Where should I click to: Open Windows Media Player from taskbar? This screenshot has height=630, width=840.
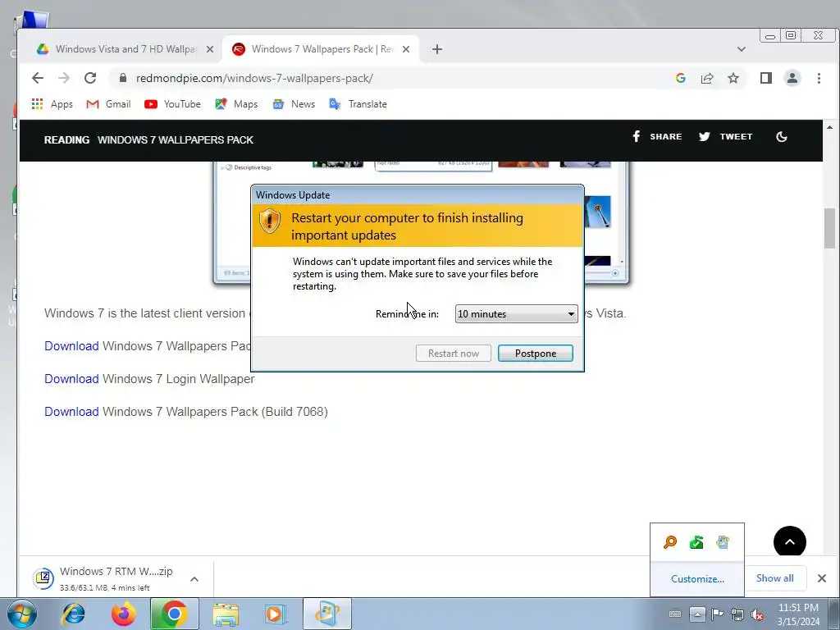click(276, 614)
